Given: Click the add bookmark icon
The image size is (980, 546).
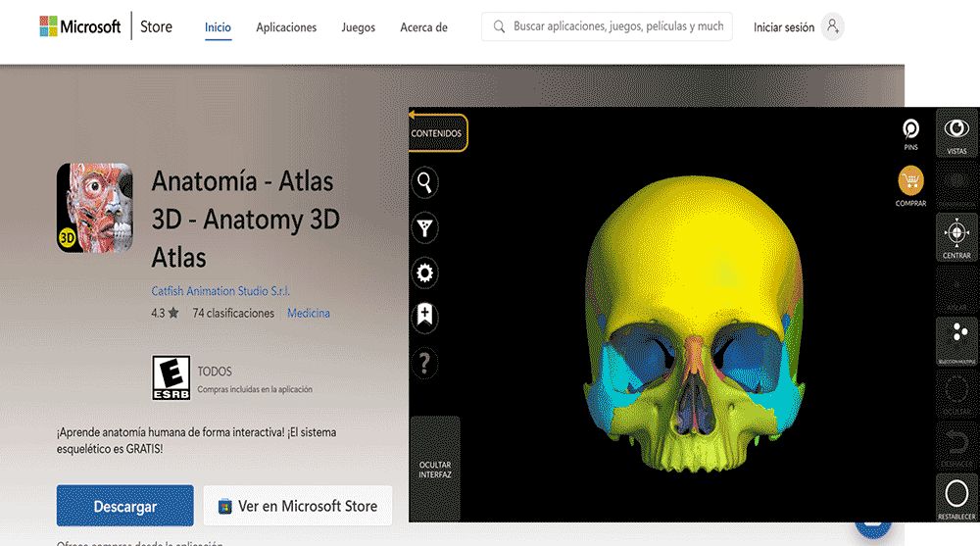Looking at the screenshot, I should pyautogui.click(x=425, y=317).
